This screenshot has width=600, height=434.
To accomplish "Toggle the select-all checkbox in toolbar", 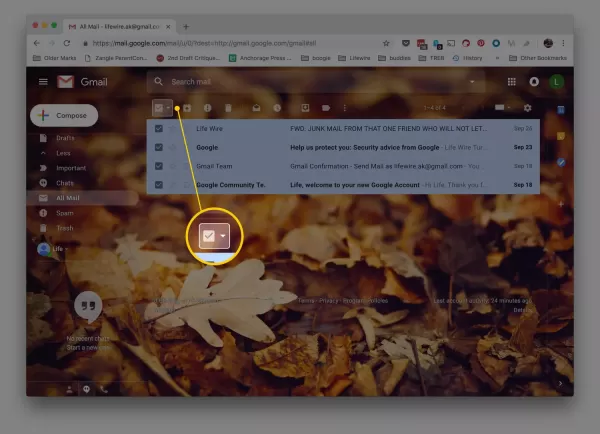I will pos(158,108).
